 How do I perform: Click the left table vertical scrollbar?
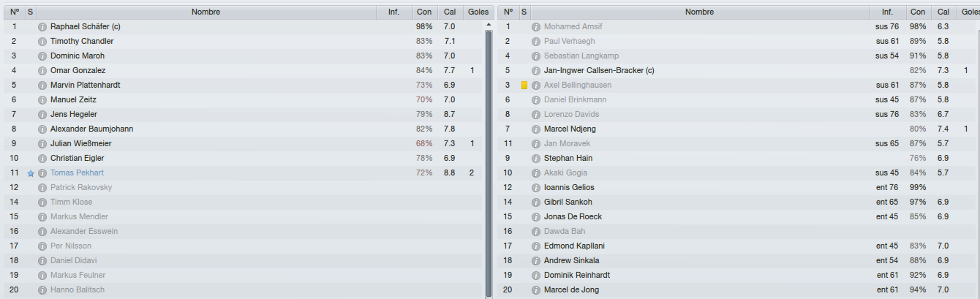(489, 164)
